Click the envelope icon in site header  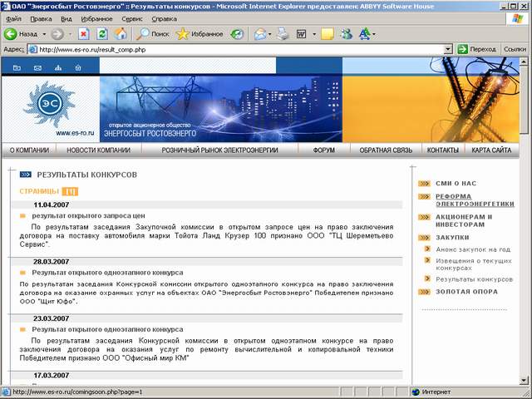tap(37, 68)
